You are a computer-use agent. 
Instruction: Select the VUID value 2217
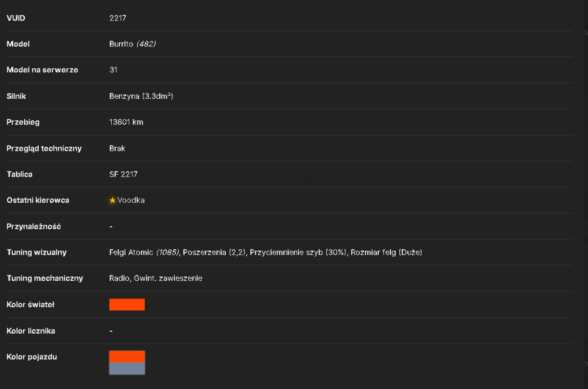(x=118, y=18)
